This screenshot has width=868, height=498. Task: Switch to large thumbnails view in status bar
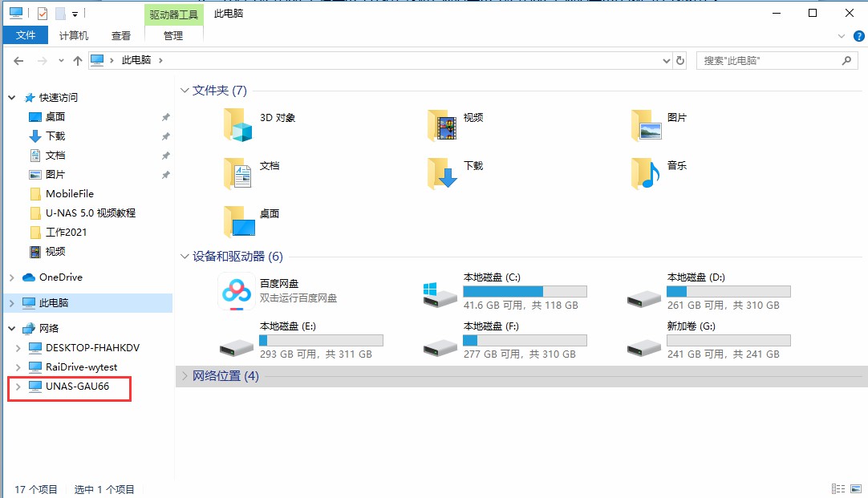click(x=854, y=488)
